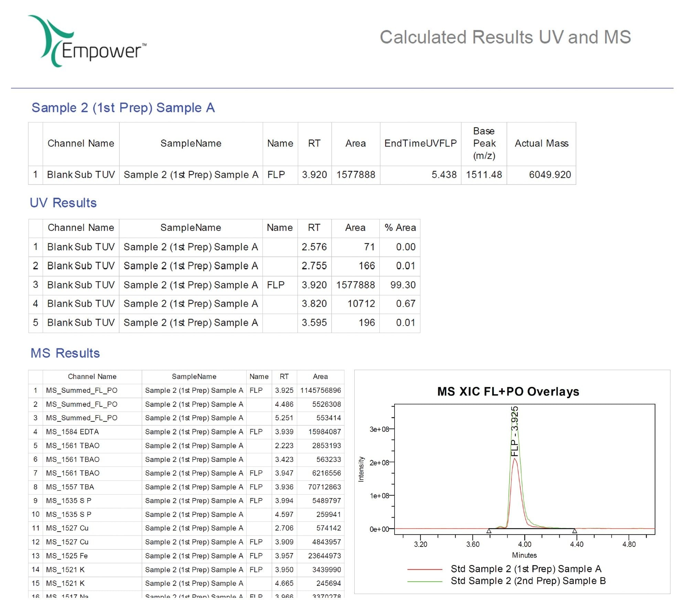Click the 3e+08 y-axis tick label
This screenshot has height=616, width=688.
(x=379, y=429)
